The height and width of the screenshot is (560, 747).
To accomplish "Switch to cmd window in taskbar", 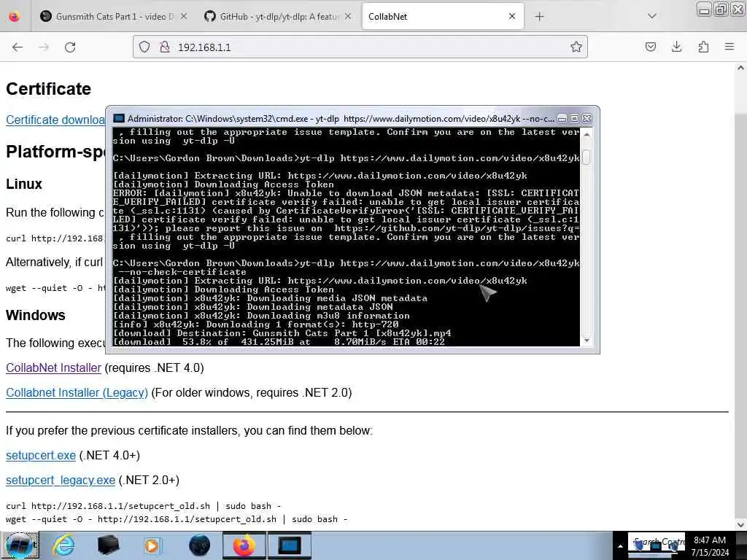I will 289,545.
